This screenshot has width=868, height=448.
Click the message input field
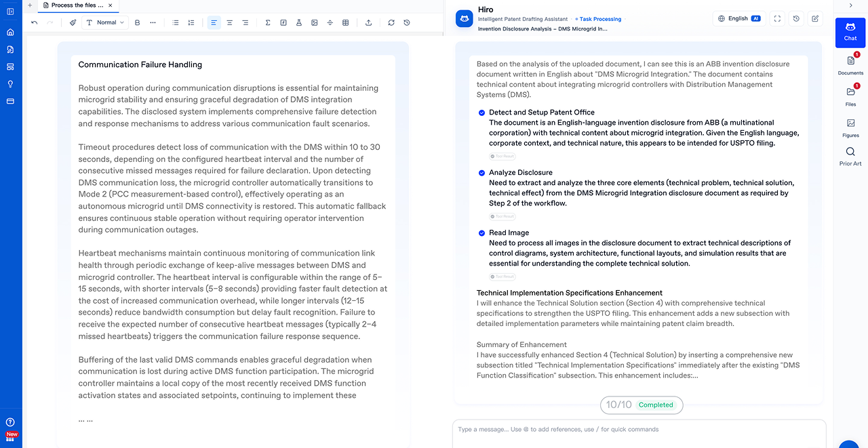637,429
